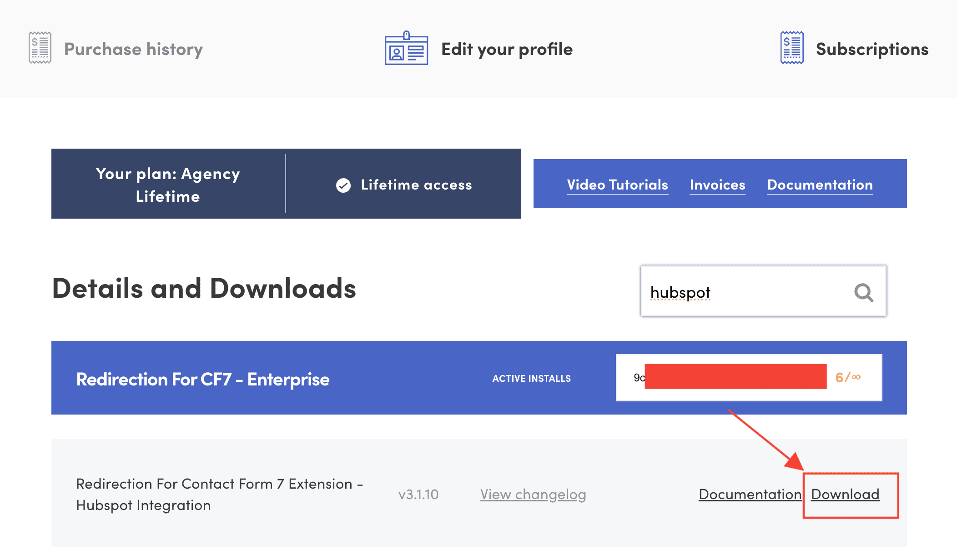Open Documentation link in the blue bar
Screen dimensions: 957x560
[x=820, y=185]
